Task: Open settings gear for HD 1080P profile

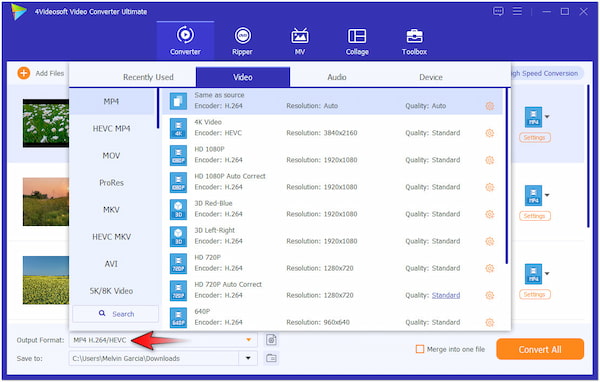Action: [x=489, y=160]
